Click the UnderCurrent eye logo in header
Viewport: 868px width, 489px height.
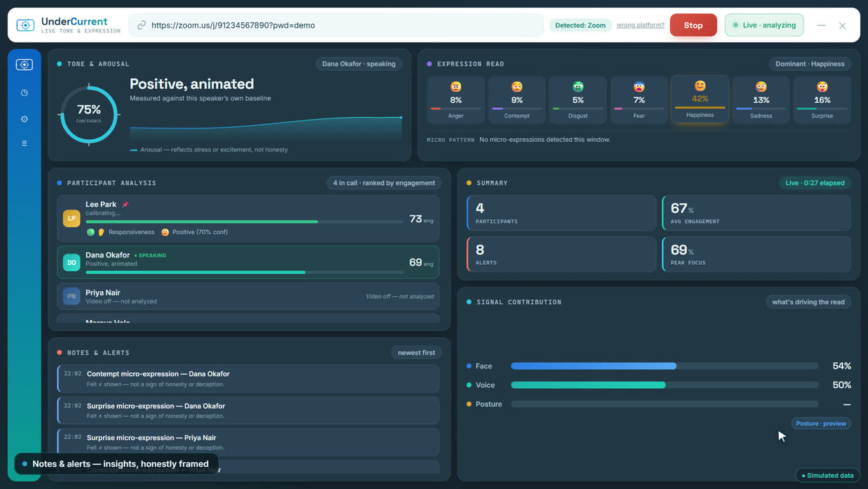coord(25,26)
